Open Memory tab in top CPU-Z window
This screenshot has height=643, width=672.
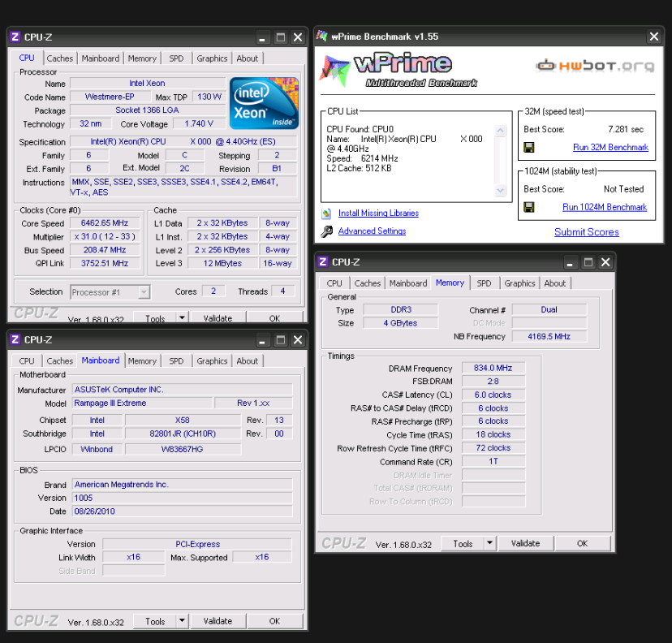coord(142,58)
